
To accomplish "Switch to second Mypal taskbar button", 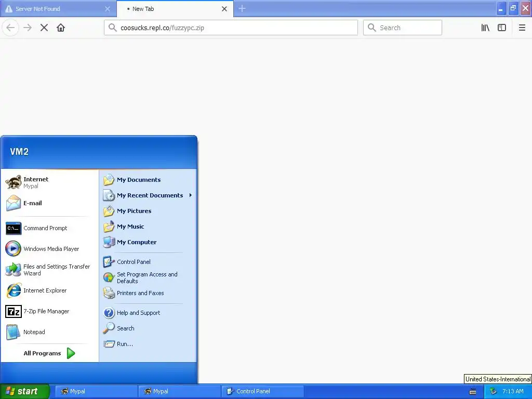I will pyautogui.click(x=179, y=392).
